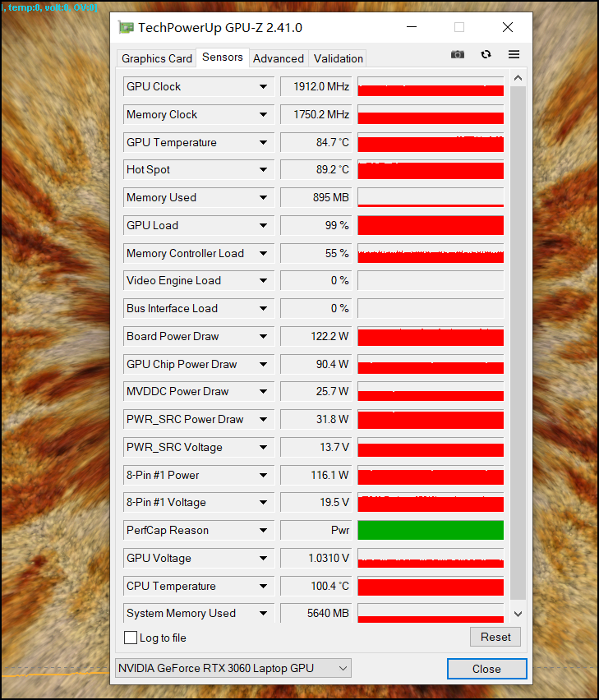Image resolution: width=599 pixels, height=700 pixels.
Task: Click the 8-Pin #1 Power value 116.1 W
Action: (316, 475)
